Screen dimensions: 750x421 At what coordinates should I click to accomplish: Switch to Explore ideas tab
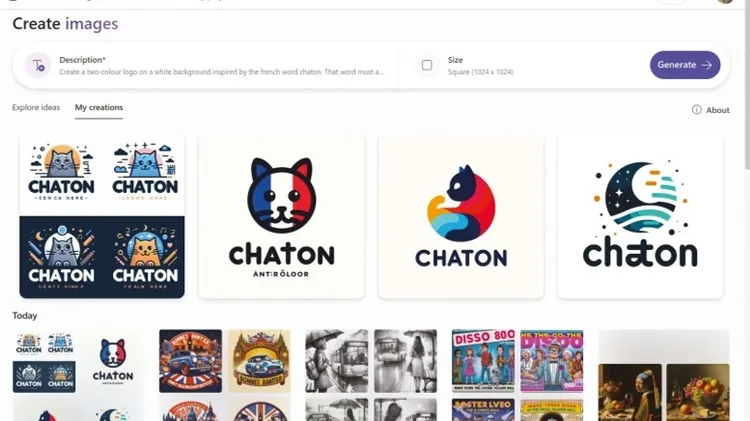click(x=36, y=107)
